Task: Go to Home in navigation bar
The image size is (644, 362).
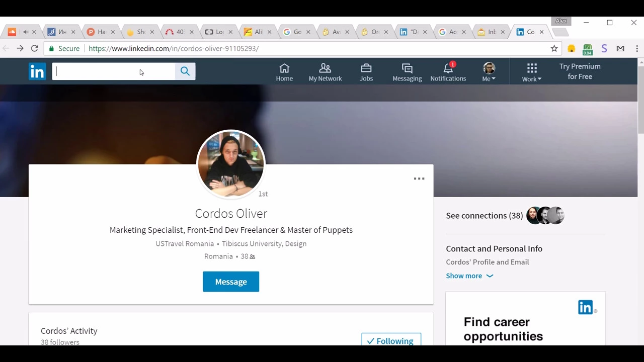Action: [x=284, y=72]
